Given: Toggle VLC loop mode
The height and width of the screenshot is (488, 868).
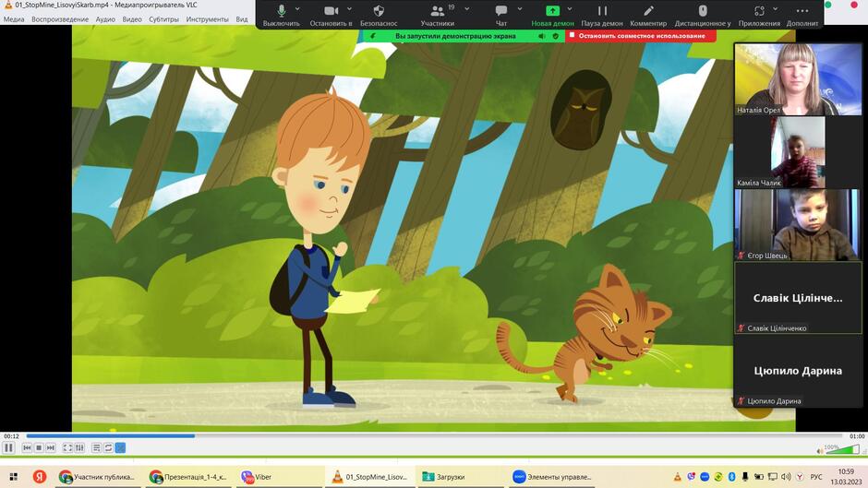Looking at the screenshot, I should (x=109, y=447).
